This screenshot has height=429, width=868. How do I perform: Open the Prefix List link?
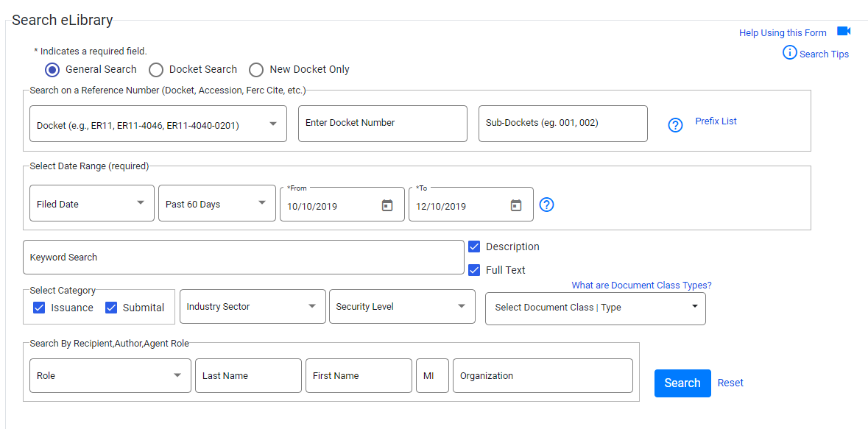[715, 121]
